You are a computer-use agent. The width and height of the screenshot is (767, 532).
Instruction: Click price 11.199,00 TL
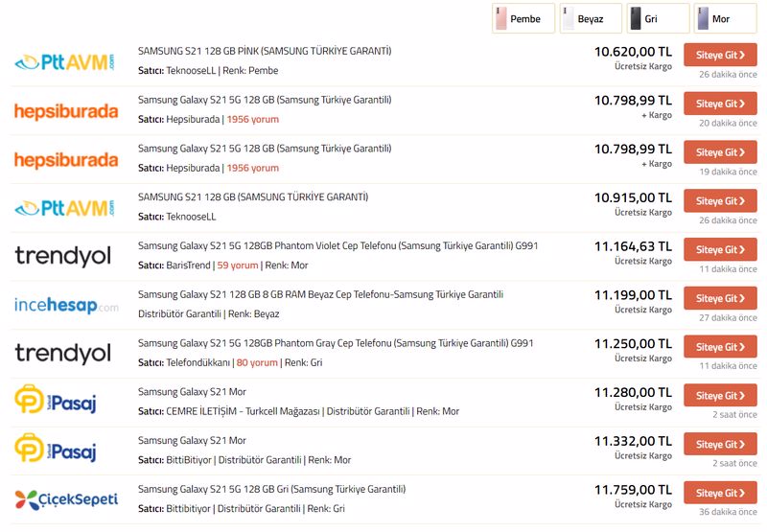[x=633, y=295]
